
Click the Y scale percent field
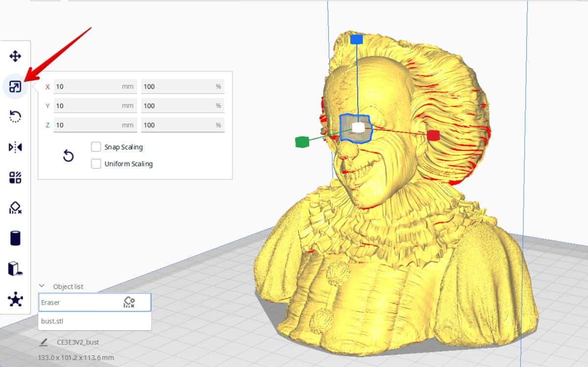point(183,106)
